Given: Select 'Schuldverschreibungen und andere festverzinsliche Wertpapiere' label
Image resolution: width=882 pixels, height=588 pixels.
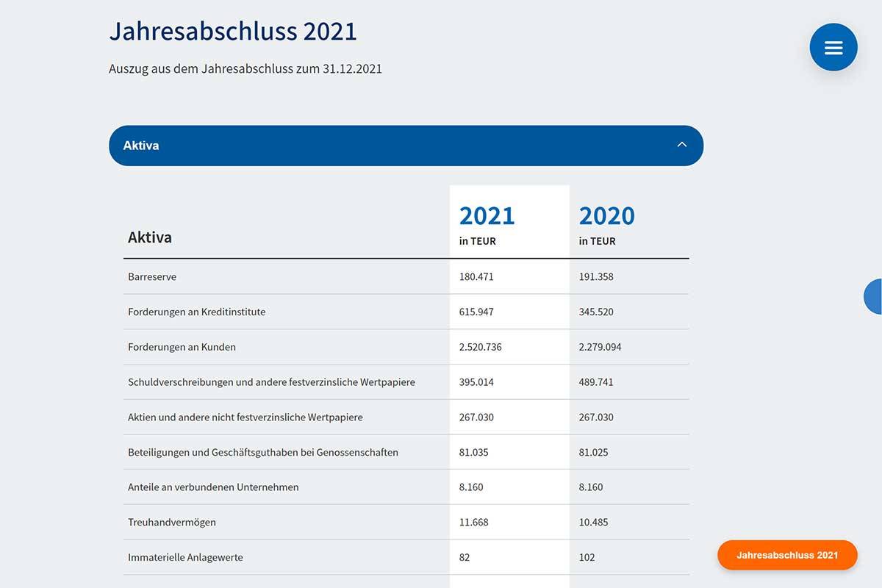Looking at the screenshot, I should click(272, 382).
